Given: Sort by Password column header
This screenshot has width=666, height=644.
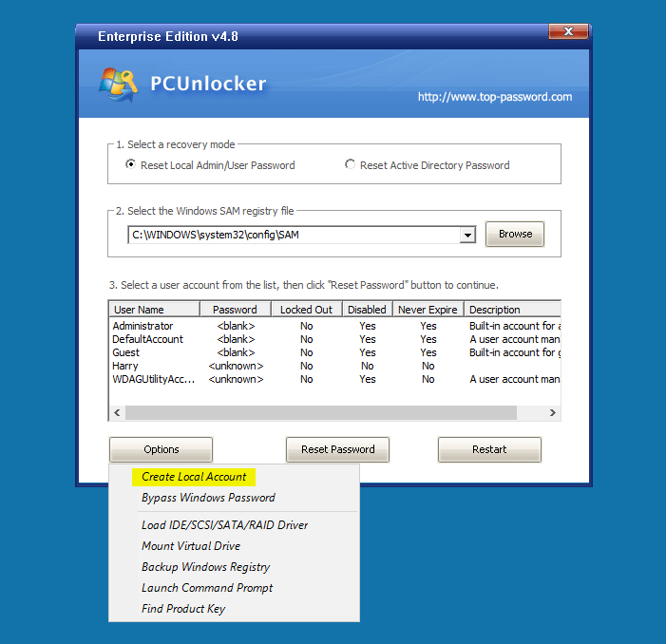Looking at the screenshot, I should pos(235,310).
